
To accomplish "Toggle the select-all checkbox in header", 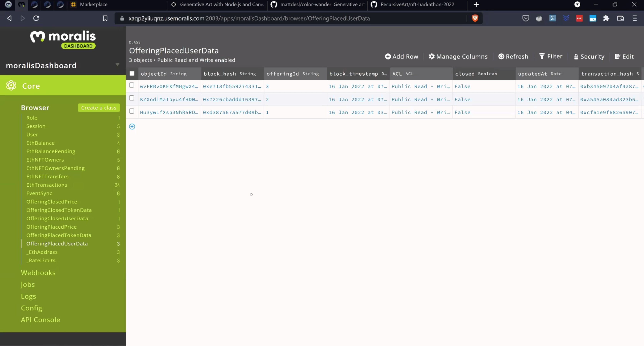I will click(x=132, y=74).
